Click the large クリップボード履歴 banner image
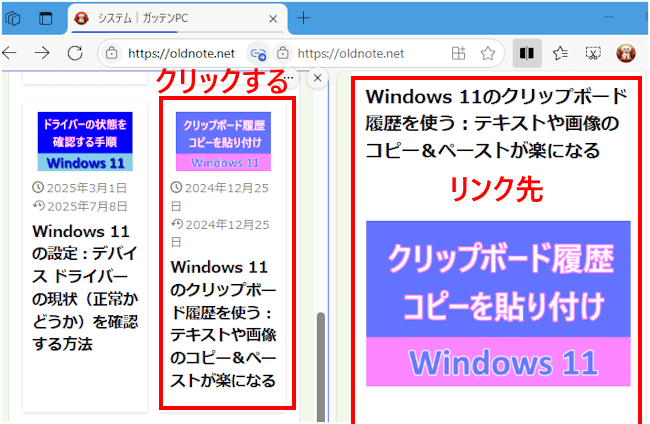This screenshot has width=650, height=424. coord(498,303)
